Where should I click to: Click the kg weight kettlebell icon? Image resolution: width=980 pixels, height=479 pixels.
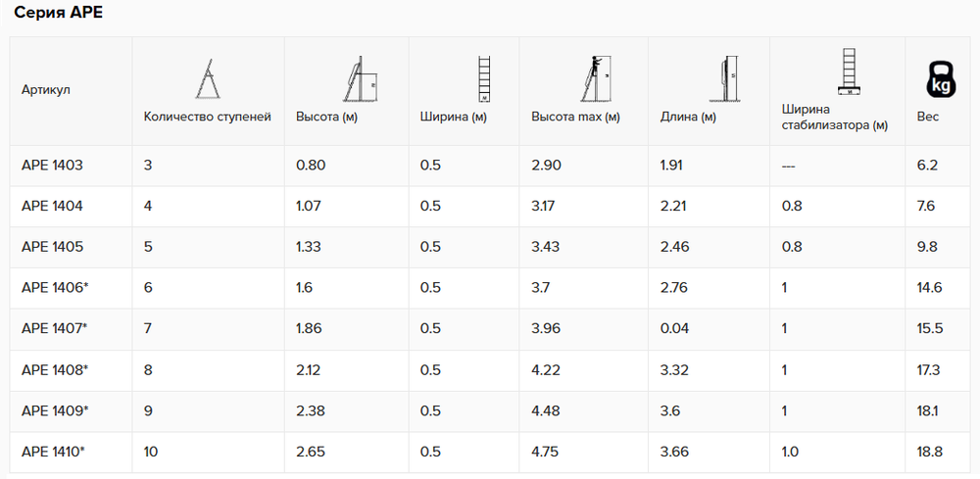[940, 80]
